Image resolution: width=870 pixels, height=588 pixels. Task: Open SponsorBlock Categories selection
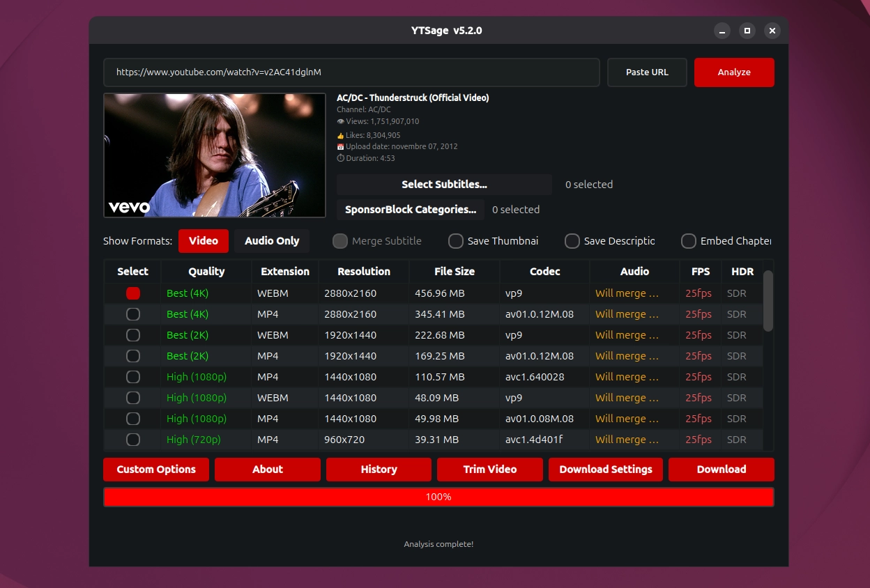pyautogui.click(x=411, y=210)
